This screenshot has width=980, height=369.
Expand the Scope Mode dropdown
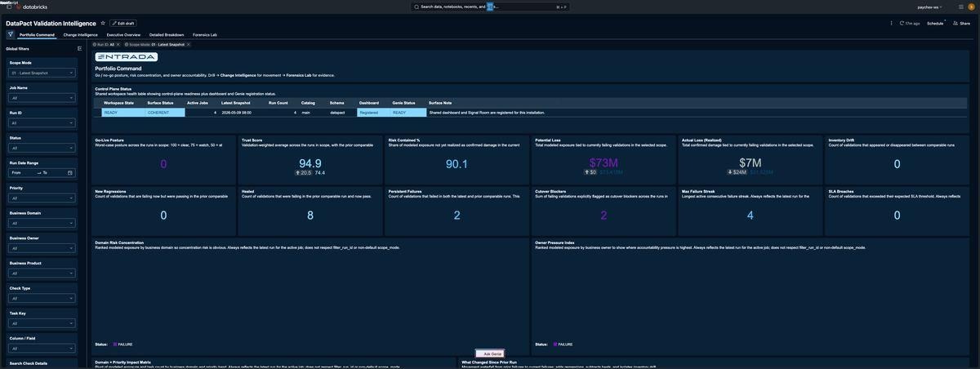[x=42, y=73]
